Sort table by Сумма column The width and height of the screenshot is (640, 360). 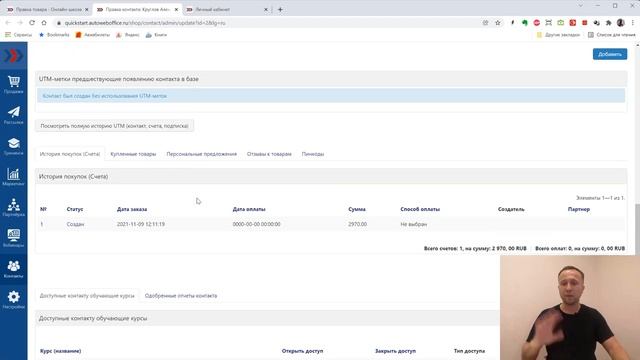pos(357,209)
